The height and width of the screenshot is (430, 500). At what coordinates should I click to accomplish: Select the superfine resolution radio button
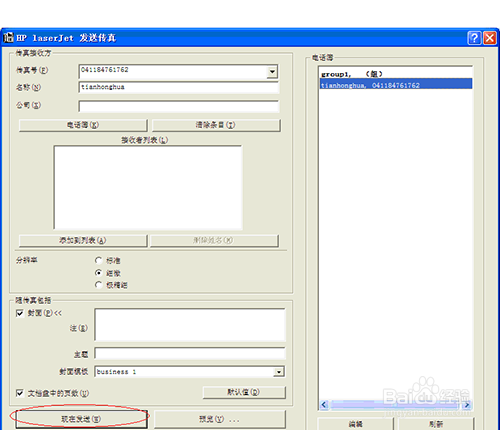tap(98, 285)
